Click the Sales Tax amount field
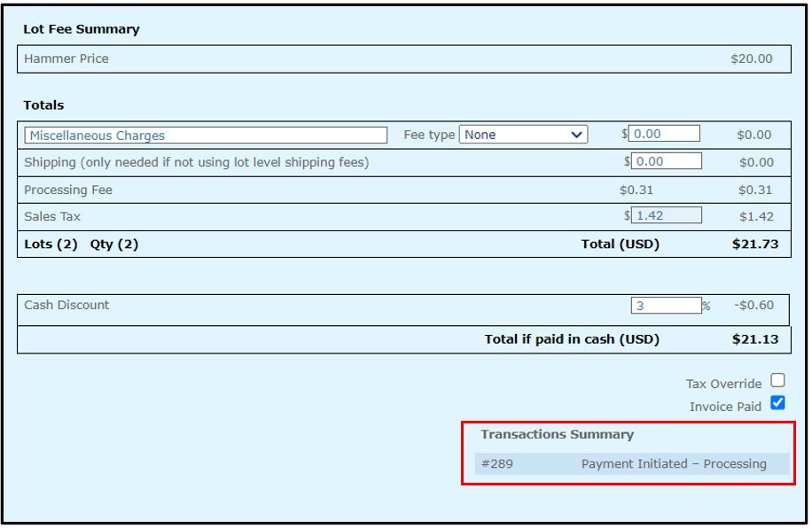 (667, 215)
